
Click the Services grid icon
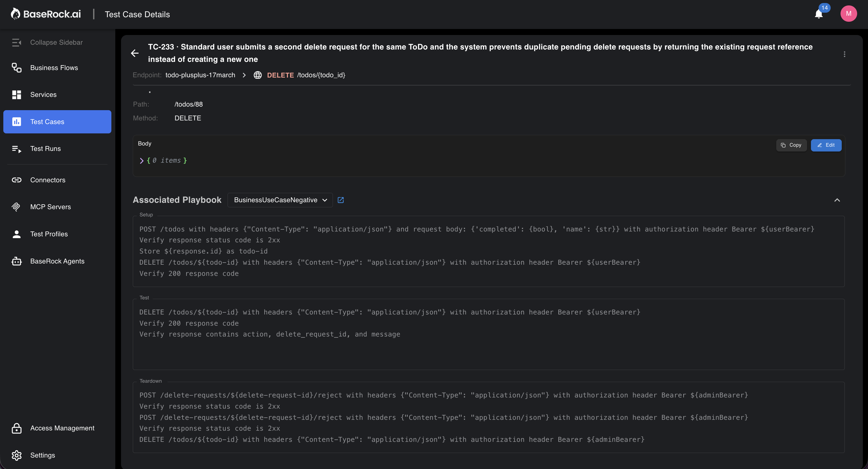[17, 95]
